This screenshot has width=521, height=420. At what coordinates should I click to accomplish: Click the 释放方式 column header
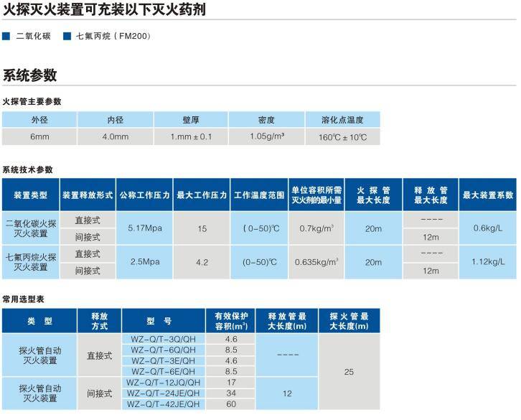pos(99,321)
